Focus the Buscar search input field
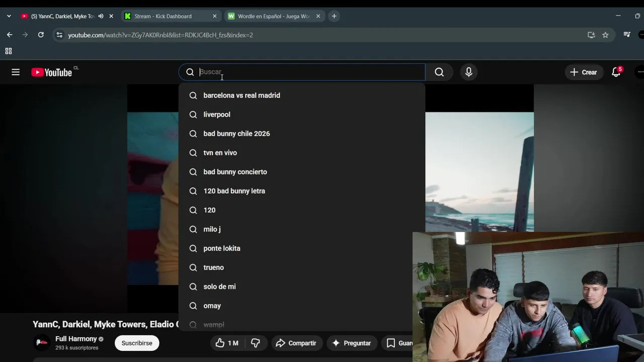The image size is (644, 362). point(302,72)
